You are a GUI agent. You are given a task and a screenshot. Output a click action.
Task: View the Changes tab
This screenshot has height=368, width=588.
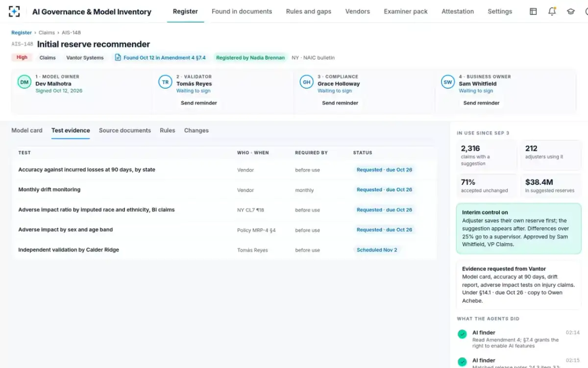196,131
